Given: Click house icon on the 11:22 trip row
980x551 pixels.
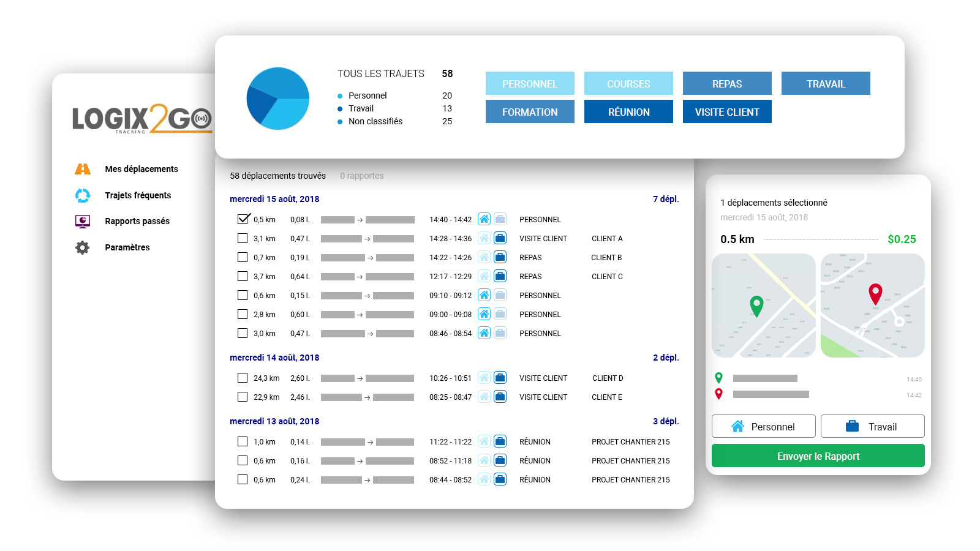Looking at the screenshot, I should tap(484, 441).
